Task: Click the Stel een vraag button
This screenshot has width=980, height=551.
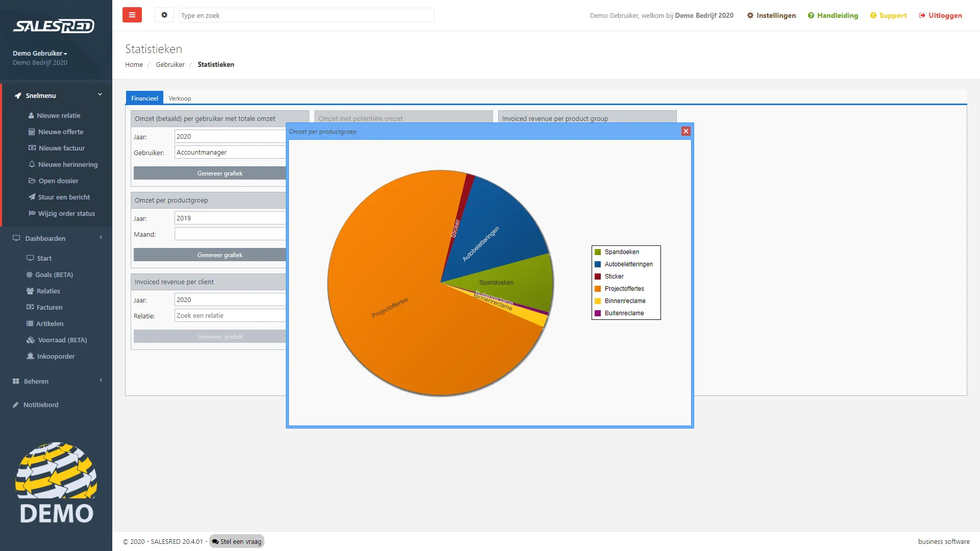Action: tap(237, 541)
